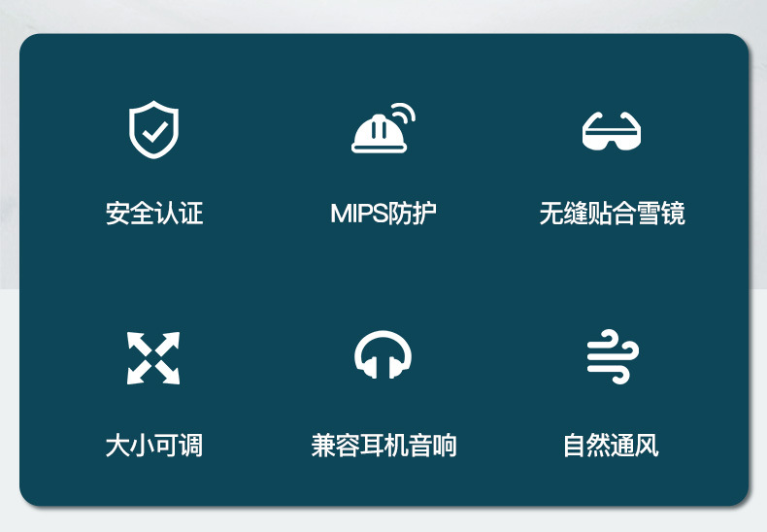This screenshot has height=532, width=767.
Task: Click the checkmark inside the shield
Action: [154, 132]
